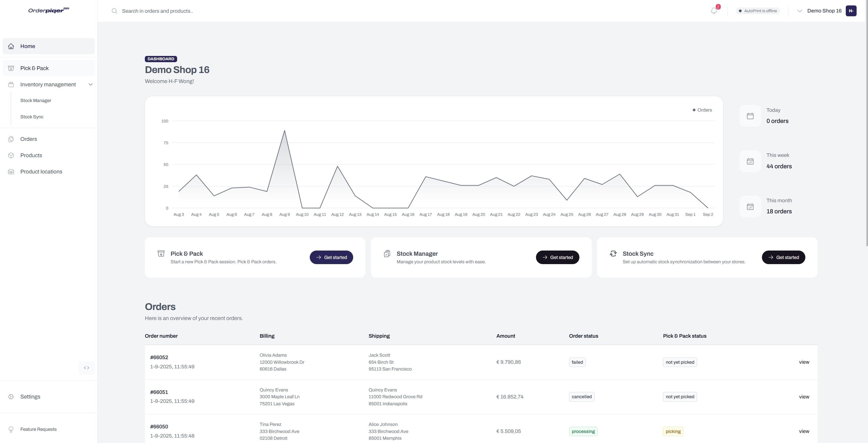Open Stock Manager from the sidebar
Screen dimensions: 868x443
[36, 100]
